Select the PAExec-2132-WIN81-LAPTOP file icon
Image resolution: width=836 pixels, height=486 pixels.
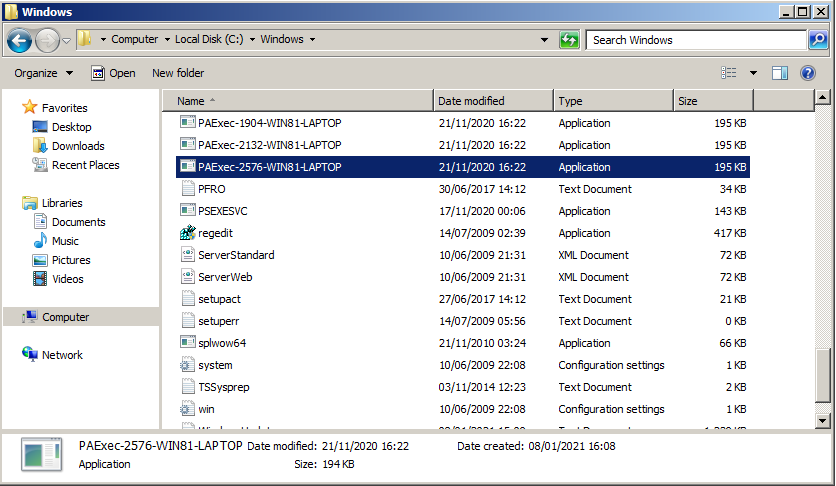pos(187,144)
